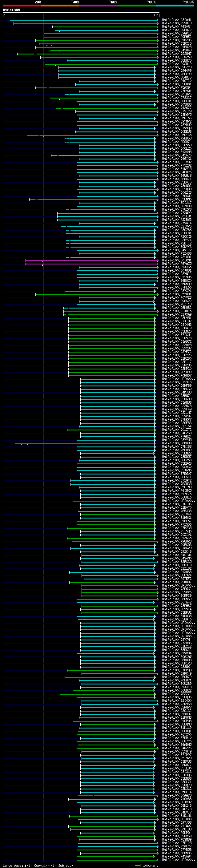The height and width of the screenshot is (868, 197).
Task: Select the UniRef100_B6H5B6 label
Action: [176, 853]
